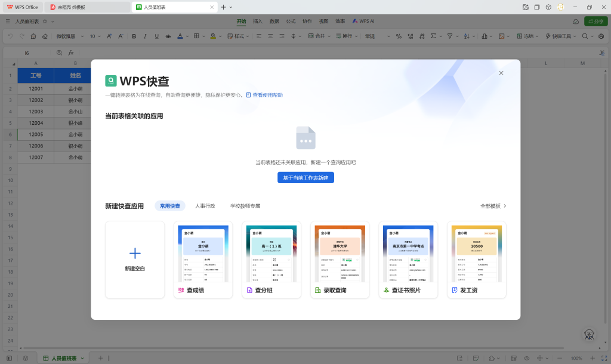
Task: Toggle bold formatting in toolbar
Action: [x=134, y=36]
